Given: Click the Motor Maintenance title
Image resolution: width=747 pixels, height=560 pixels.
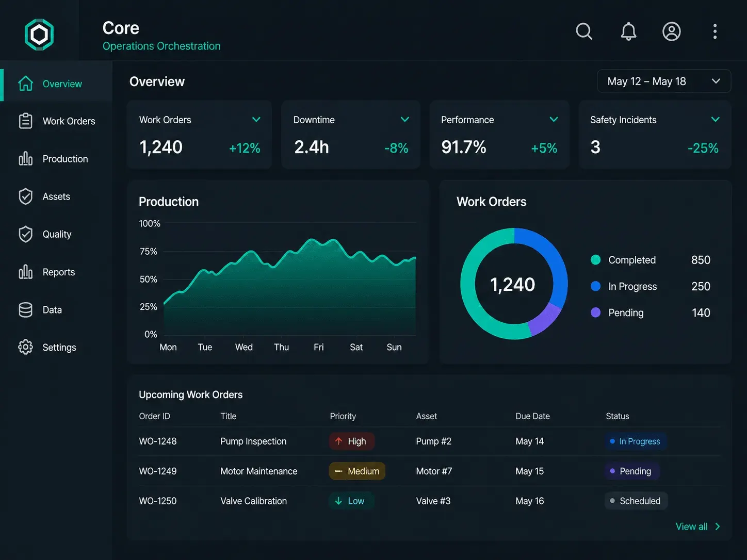Looking at the screenshot, I should [x=259, y=471].
